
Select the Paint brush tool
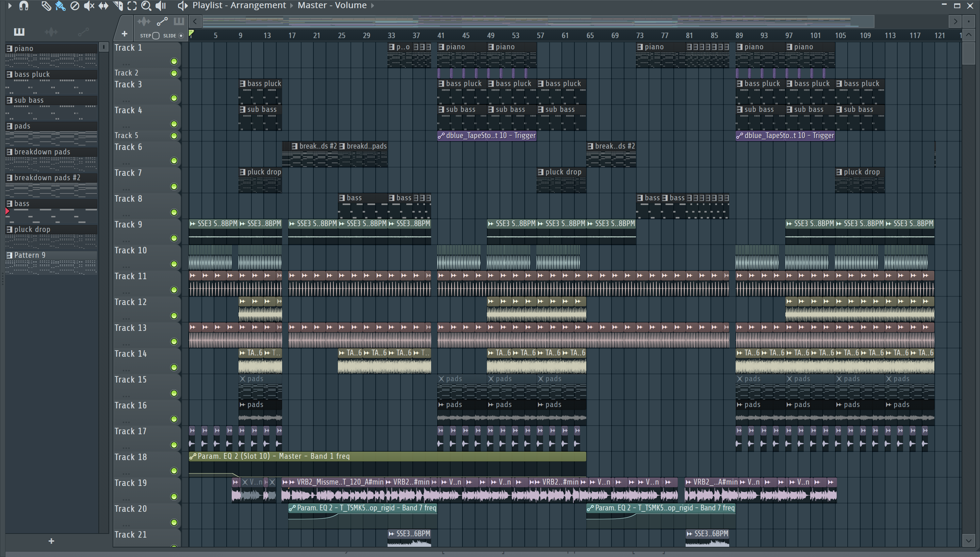(60, 6)
